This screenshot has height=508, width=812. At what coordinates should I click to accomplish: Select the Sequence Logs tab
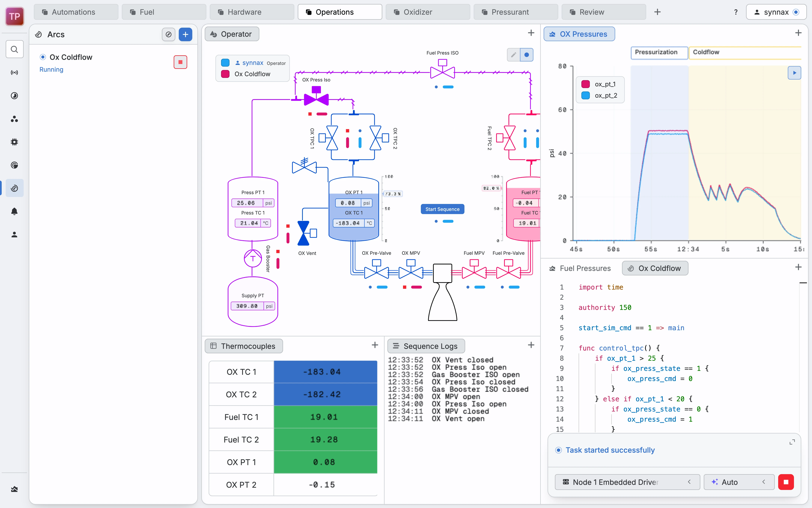pos(426,346)
